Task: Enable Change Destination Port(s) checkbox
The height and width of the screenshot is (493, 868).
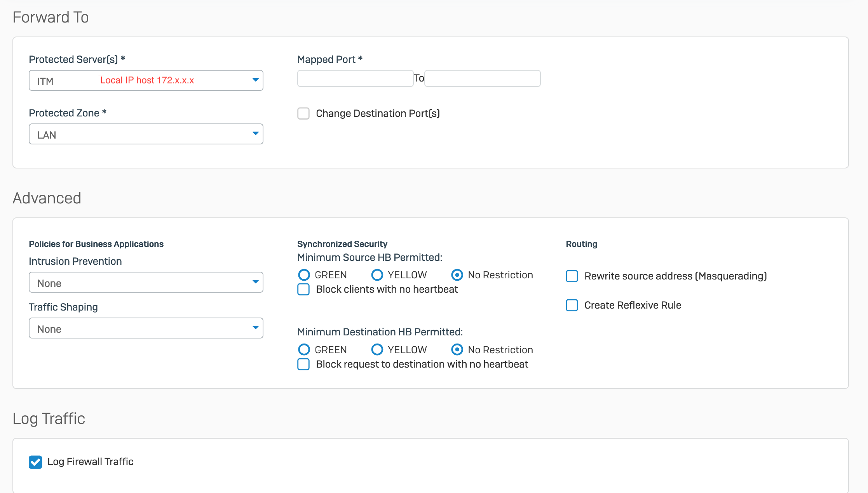Action: (303, 113)
